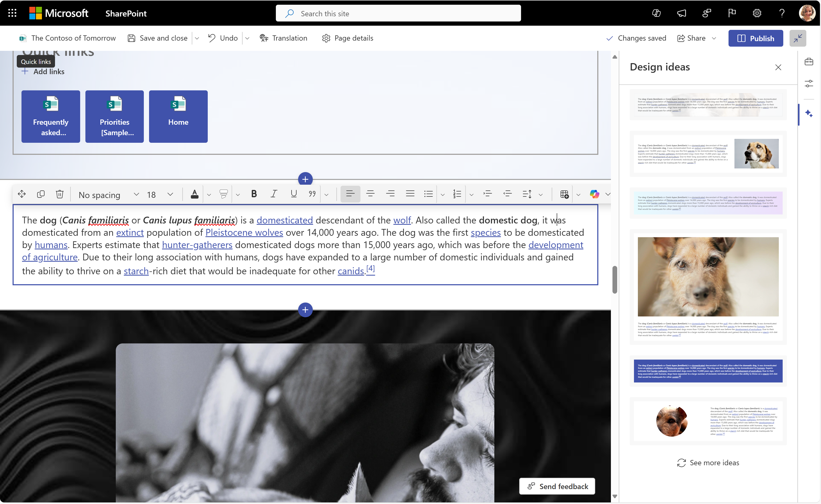This screenshot has width=821, height=504.
Task: Click the text alignment left icon
Action: click(349, 194)
